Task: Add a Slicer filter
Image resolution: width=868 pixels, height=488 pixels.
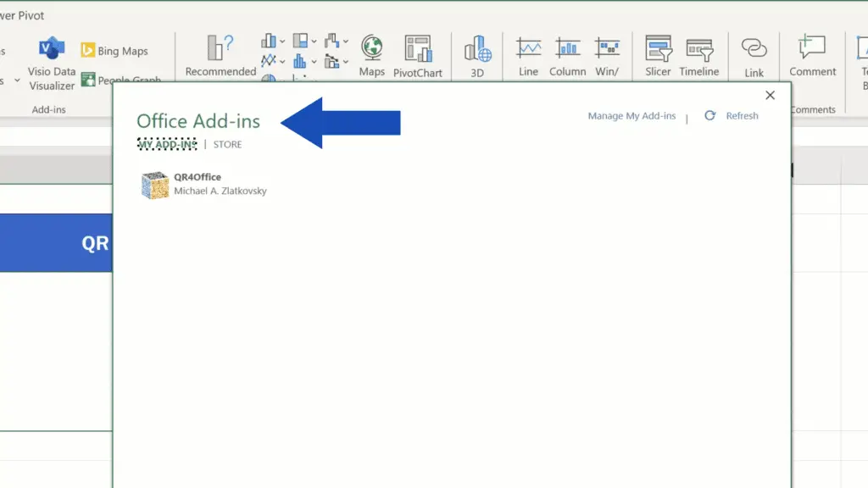Action: [x=658, y=56]
